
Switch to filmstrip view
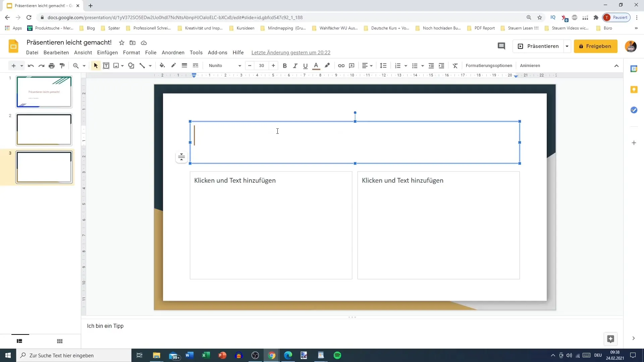click(19, 341)
